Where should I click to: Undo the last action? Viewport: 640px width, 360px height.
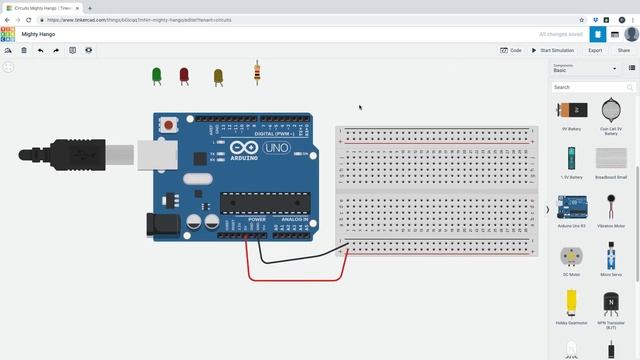tap(40, 50)
